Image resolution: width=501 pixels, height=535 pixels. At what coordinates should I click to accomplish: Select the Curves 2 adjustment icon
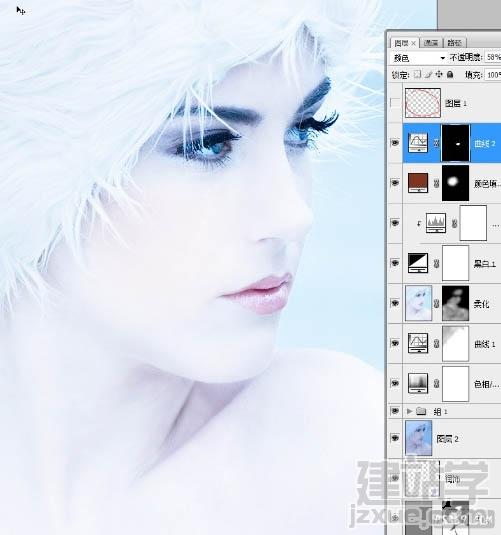[x=418, y=143]
